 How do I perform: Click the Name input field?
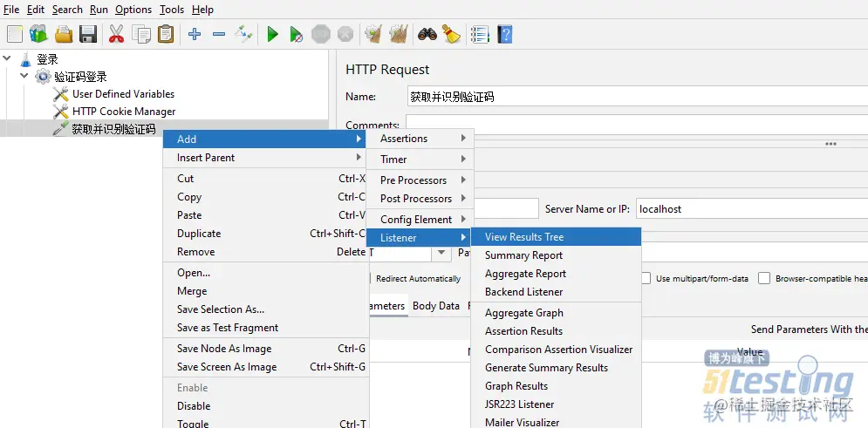point(637,96)
